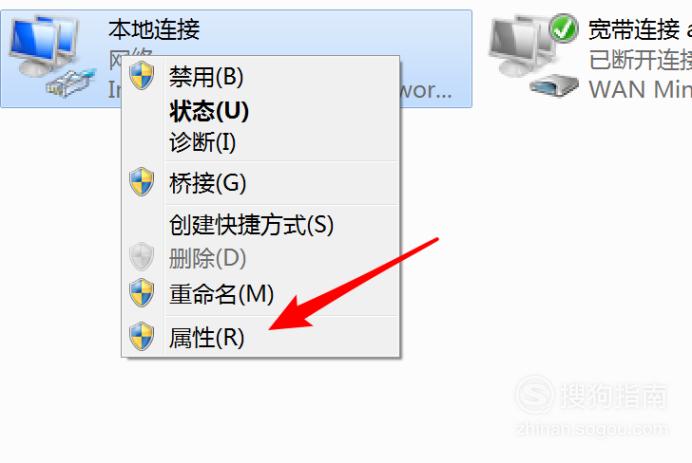Viewport: 692px width, 463px height.
Task: Open 状态(U) from the context menu
Action: (x=209, y=110)
